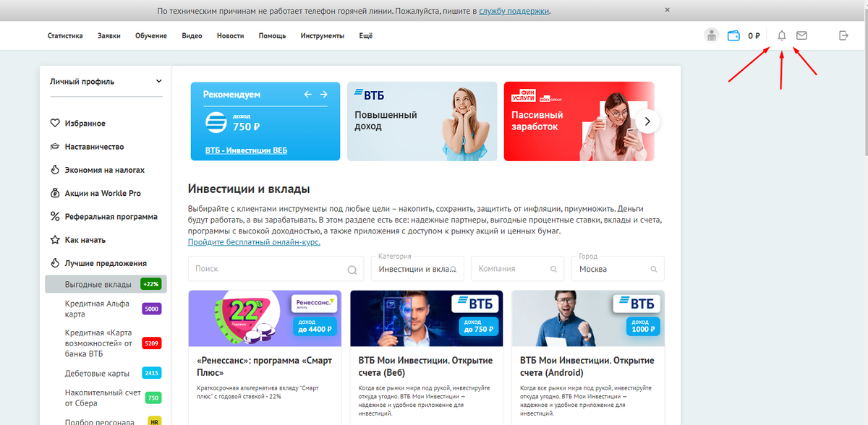Screen dimensions: 868x425
Task: Open the Категория dropdown
Action: point(417,268)
